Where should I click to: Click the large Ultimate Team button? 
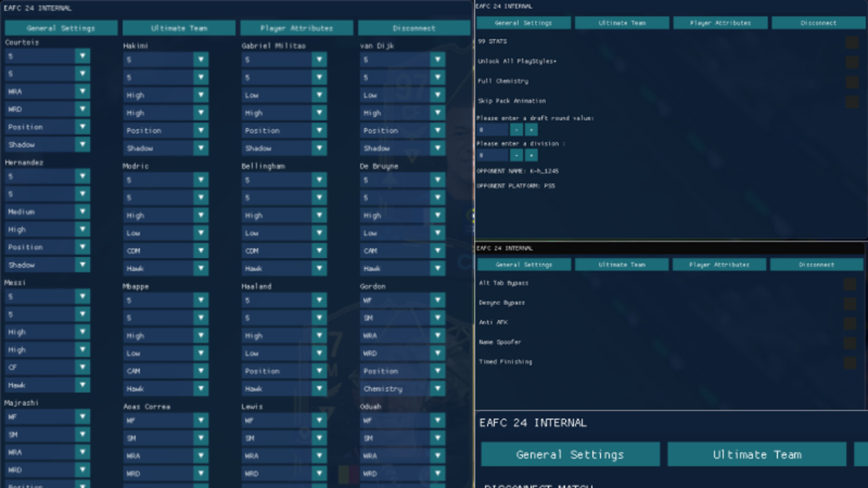coord(757,455)
